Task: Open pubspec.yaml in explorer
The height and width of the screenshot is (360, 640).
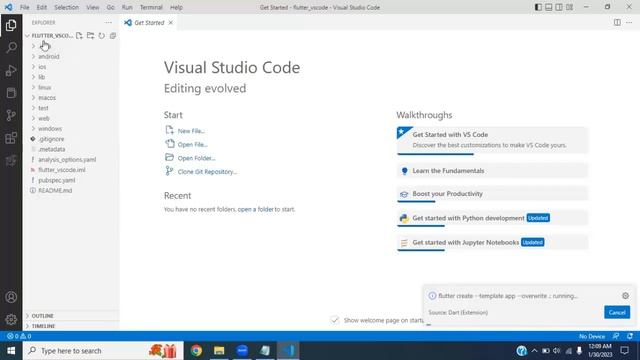Action: click(x=57, y=180)
